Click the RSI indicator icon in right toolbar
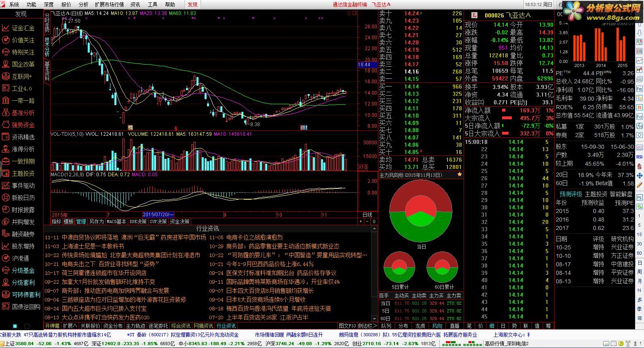644x348 pixels. click(x=640, y=157)
